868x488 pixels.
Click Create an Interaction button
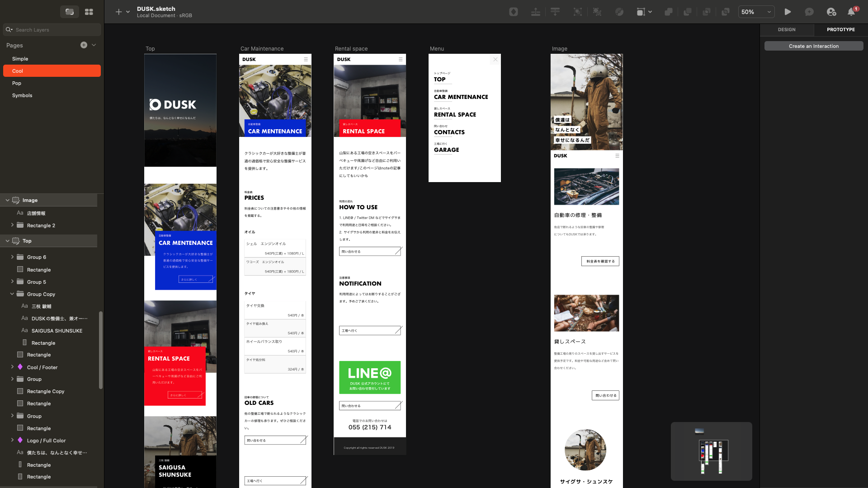[x=813, y=46]
